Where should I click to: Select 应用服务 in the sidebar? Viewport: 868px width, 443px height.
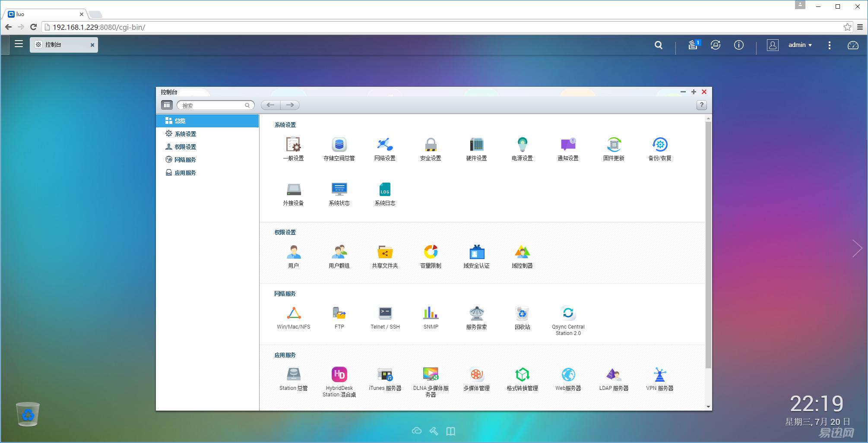point(207,173)
